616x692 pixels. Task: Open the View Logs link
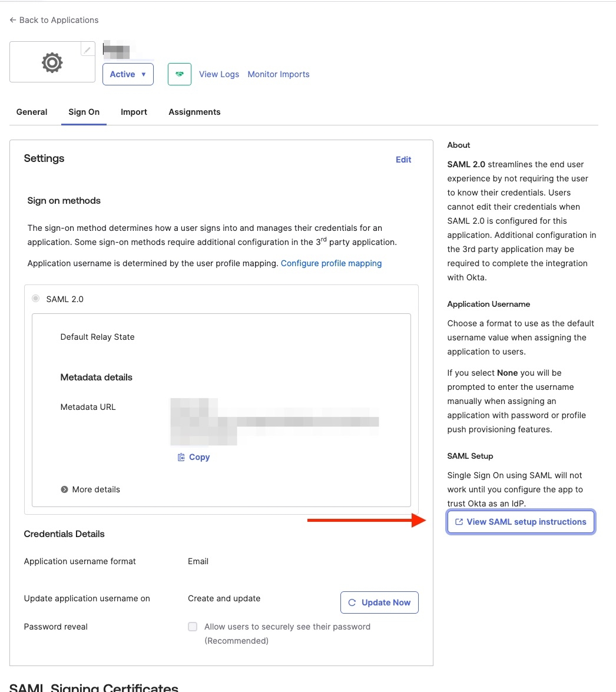[x=219, y=74]
